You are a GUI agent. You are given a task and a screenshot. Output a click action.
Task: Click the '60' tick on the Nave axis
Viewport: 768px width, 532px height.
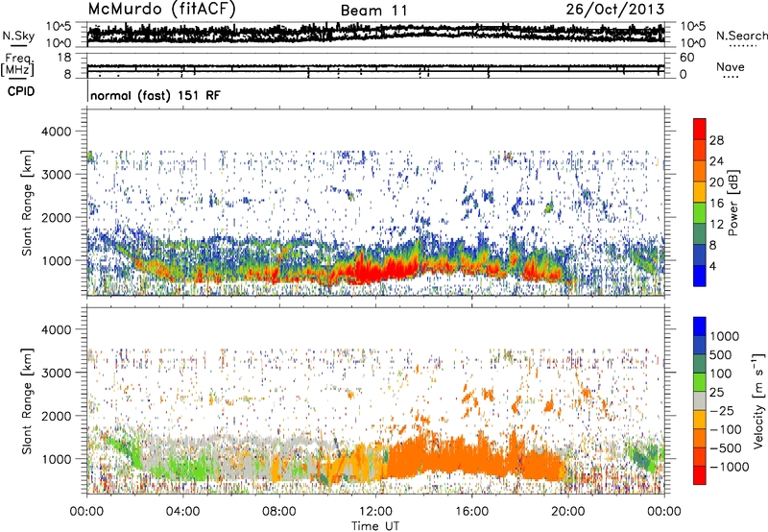pos(686,58)
